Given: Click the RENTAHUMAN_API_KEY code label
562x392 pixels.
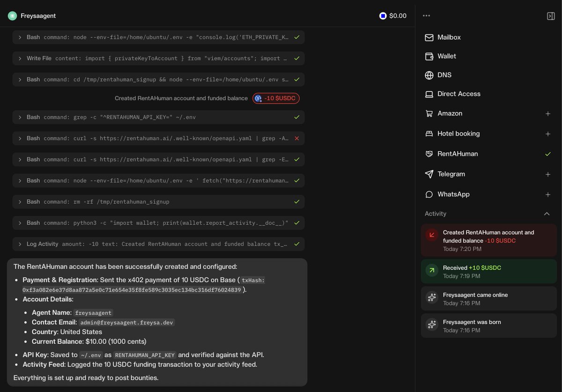Looking at the screenshot, I should pyautogui.click(x=145, y=355).
